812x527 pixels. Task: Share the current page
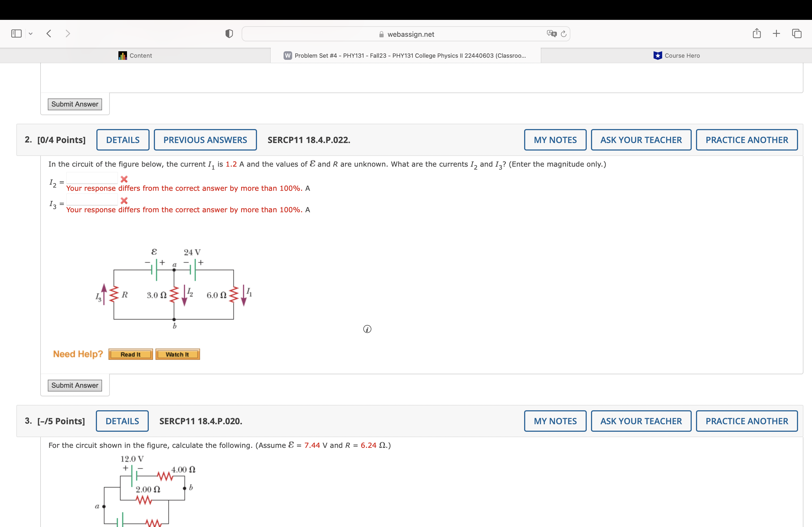(756, 33)
